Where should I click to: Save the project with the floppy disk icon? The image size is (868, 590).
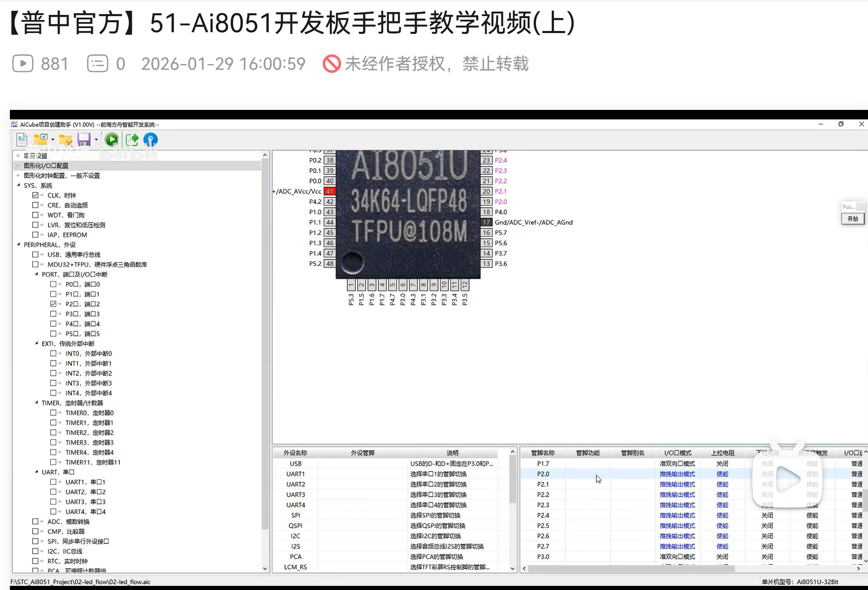click(84, 140)
